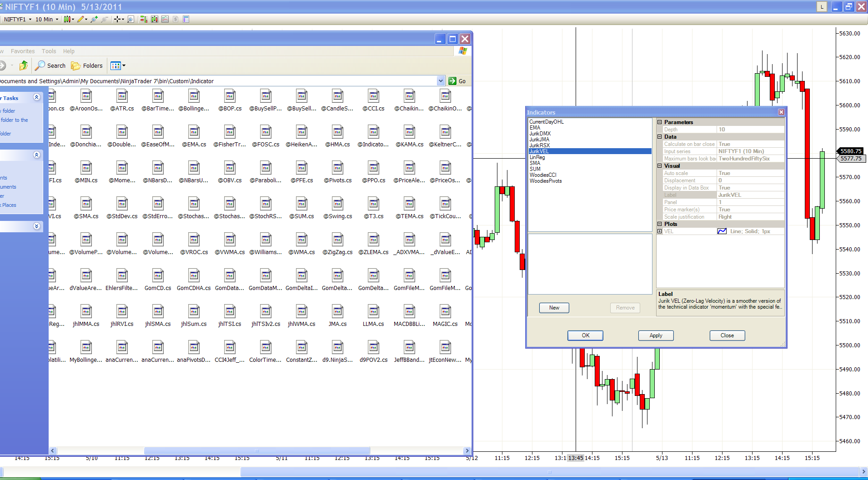Select JurikRSX in the indicator list
This screenshot has width=868, height=480.
pos(540,145)
